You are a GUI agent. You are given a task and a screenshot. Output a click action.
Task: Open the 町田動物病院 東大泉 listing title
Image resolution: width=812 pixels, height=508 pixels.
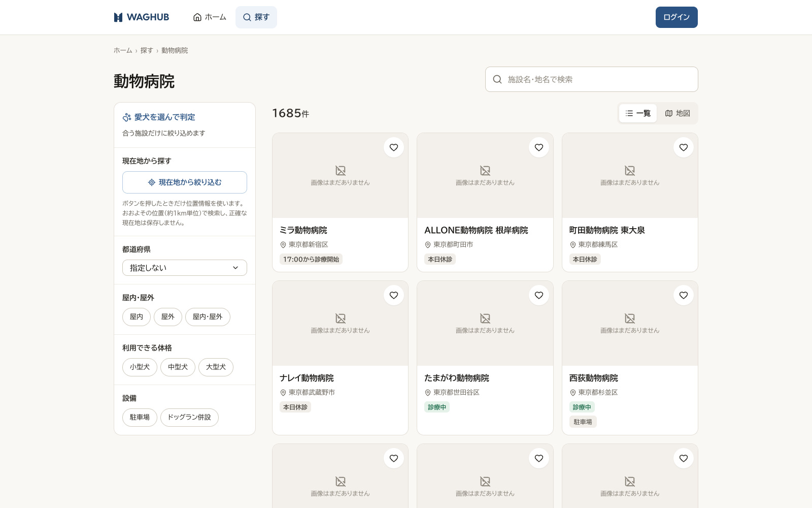pos(607,230)
